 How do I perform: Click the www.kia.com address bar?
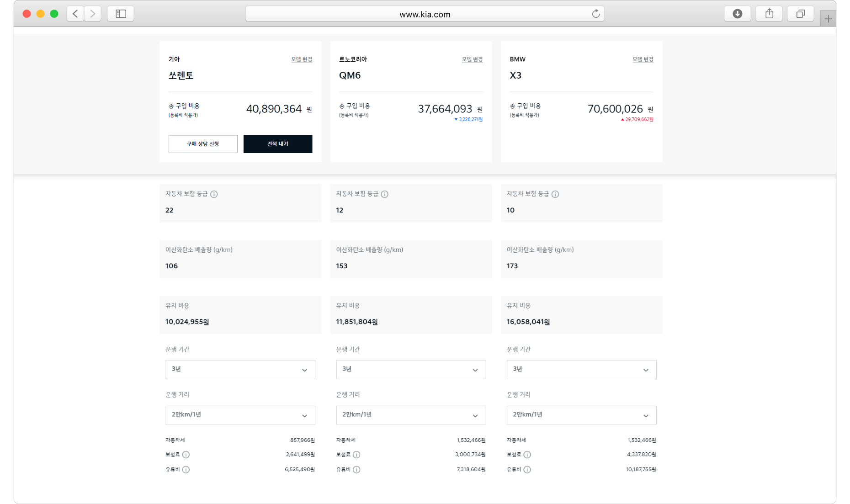(x=425, y=14)
